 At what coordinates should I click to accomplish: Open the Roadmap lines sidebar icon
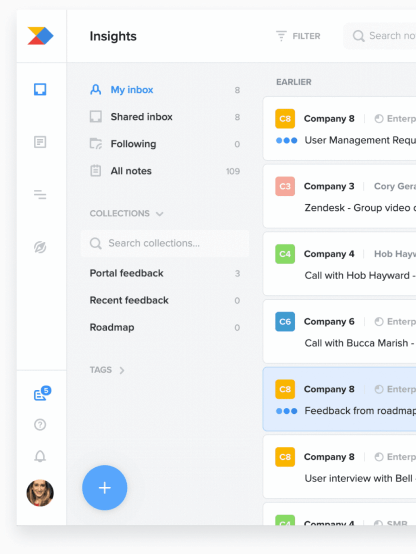click(x=40, y=194)
